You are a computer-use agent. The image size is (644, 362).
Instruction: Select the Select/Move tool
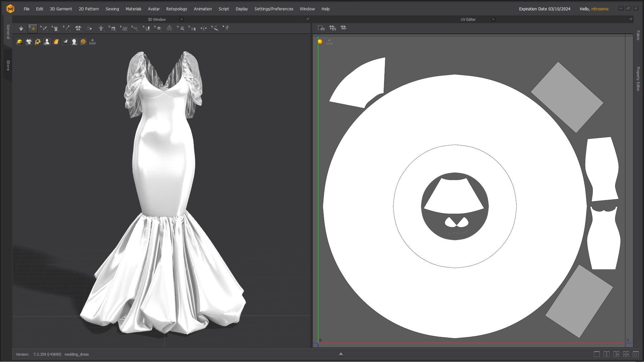[x=33, y=28]
